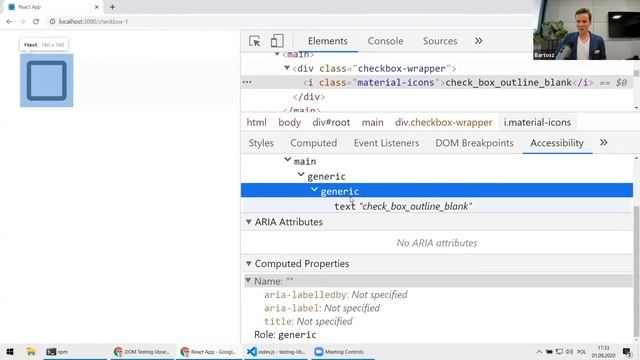Open File Explorer from taskbar
The width and height of the screenshot is (640, 360).
(x=31, y=351)
